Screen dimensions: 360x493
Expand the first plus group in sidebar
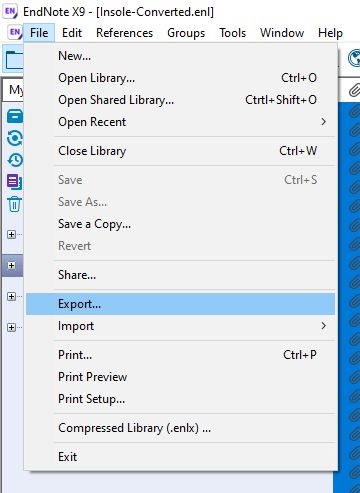point(11,234)
